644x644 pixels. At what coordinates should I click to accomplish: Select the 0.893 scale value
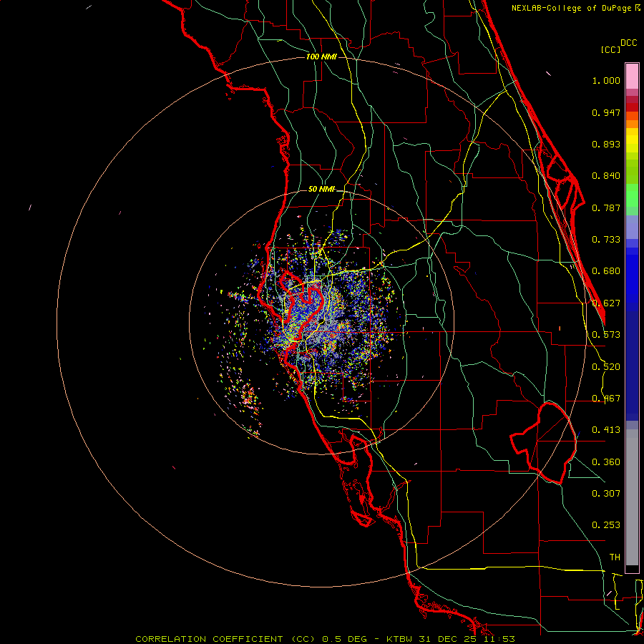point(606,144)
